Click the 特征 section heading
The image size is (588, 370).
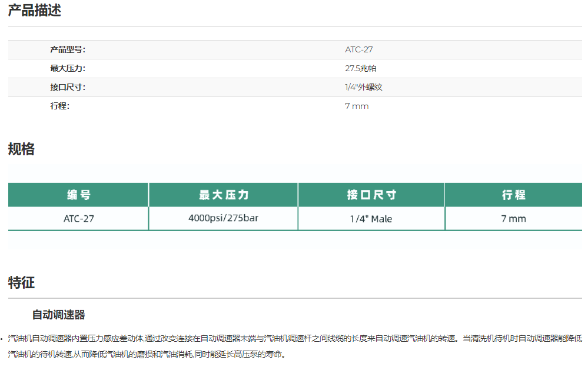21,282
